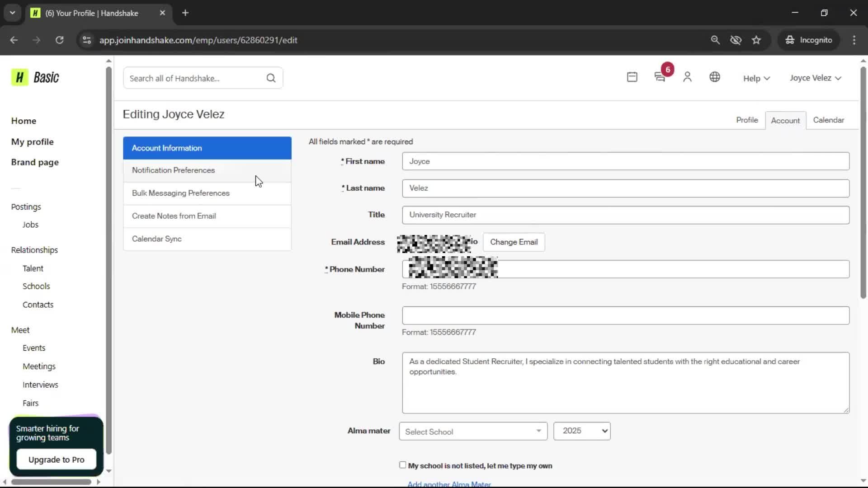The height and width of the screenshot is (488, 868).
Task: Click the sidebar horizontal scrollbar thumb
Action: pos(51,482)
